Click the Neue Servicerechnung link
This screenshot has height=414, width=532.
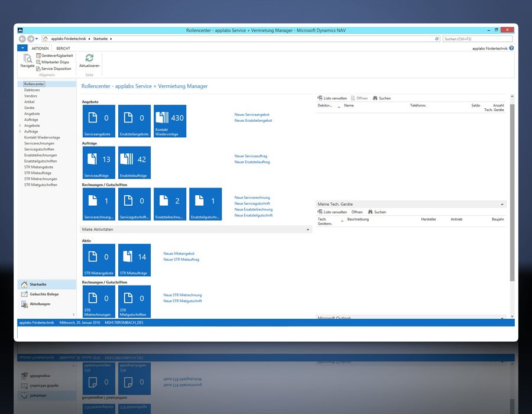(x=252, y=198)
